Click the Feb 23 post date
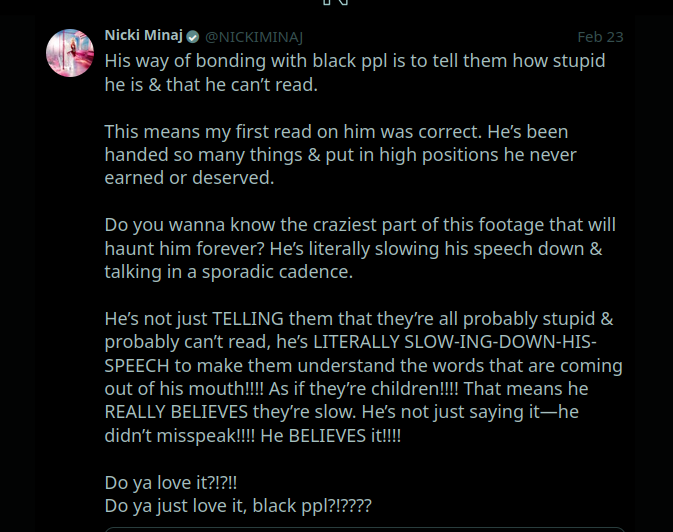This screenshot has height=532, width=673. 600,37
